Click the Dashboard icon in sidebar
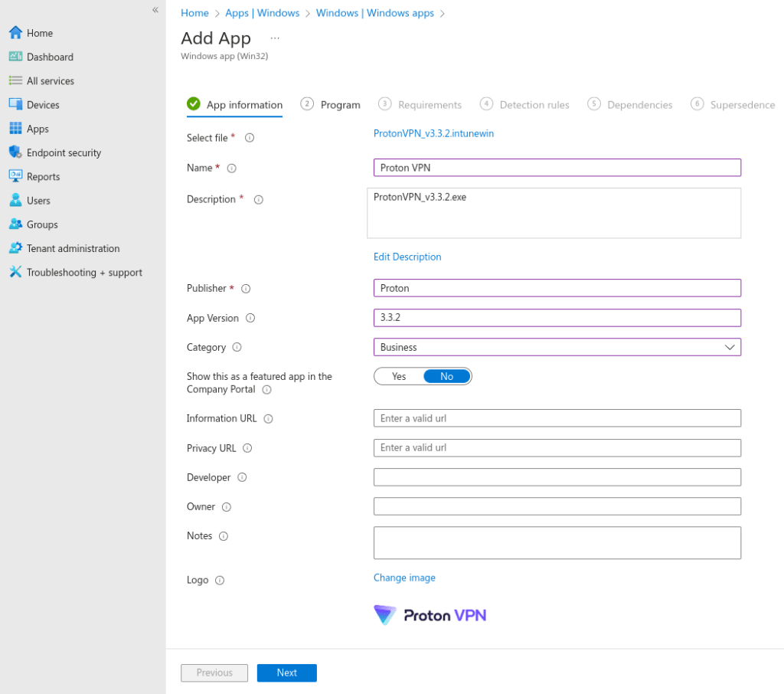 pyautogui.click(x=15, y=57)
